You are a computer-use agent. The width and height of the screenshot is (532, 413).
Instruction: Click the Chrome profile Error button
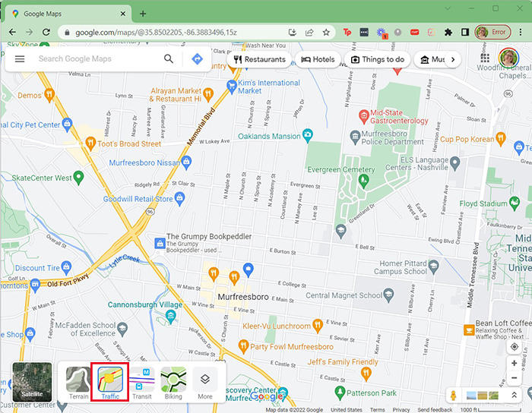[x=492, y=32]
